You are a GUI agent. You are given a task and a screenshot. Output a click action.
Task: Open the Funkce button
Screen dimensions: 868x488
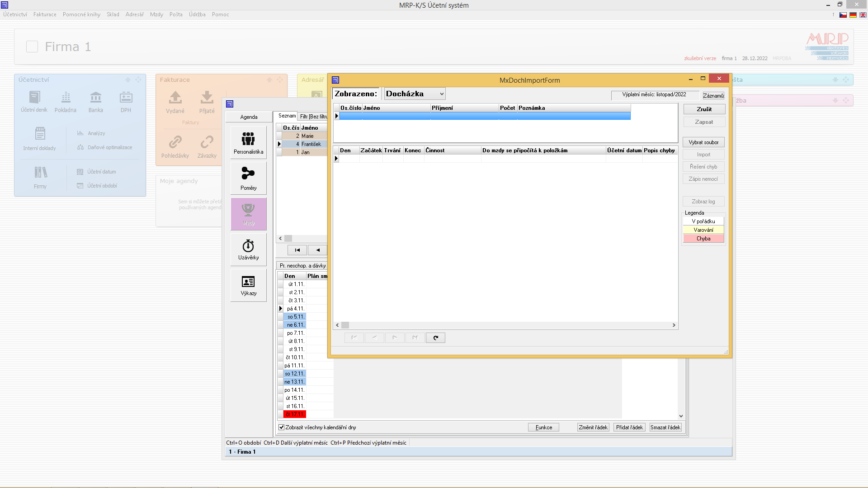point(543,427)
